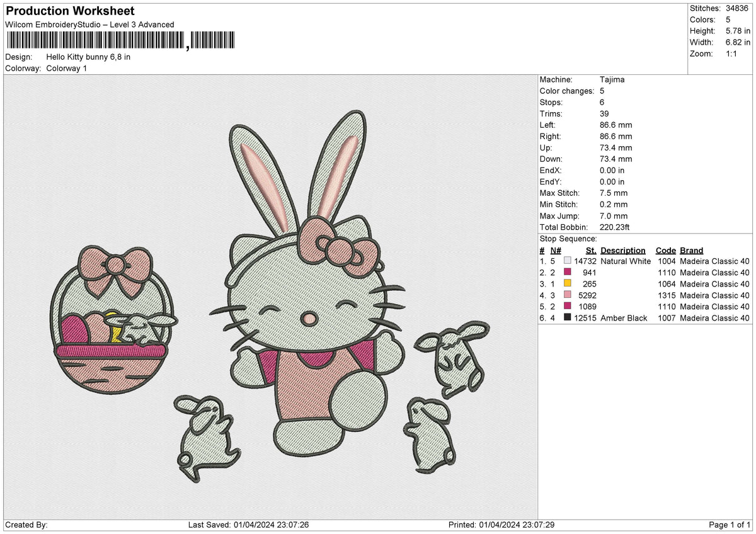Select the yellow swatch for code 1064

(x=568, y=283)
